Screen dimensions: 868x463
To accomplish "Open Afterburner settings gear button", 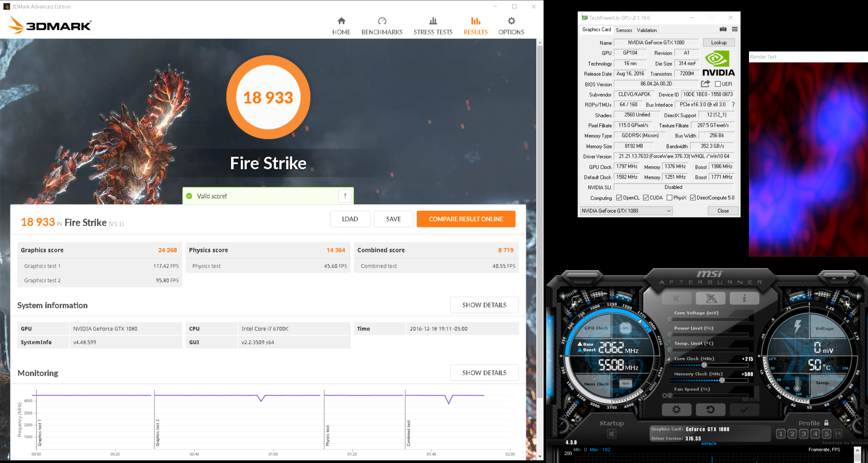I will point(676,409).
